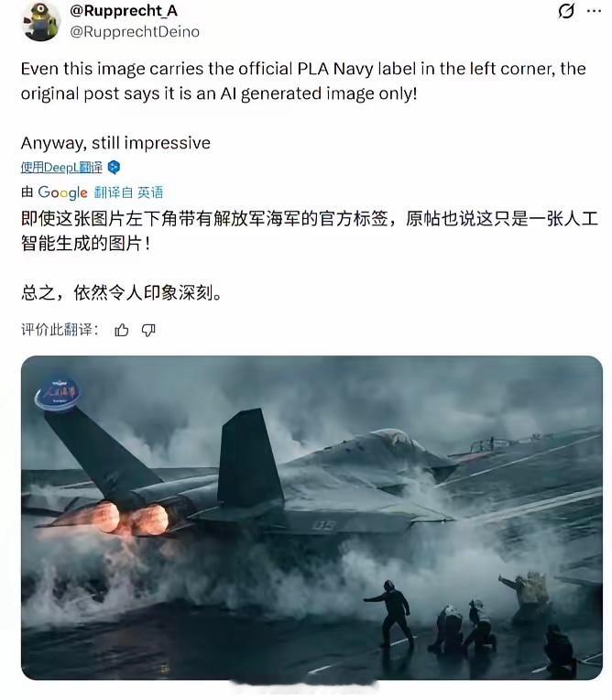Open the 使用DeepL翻译 link
Image resolution: width=612 pixels, height=700 pixels.
61,168
